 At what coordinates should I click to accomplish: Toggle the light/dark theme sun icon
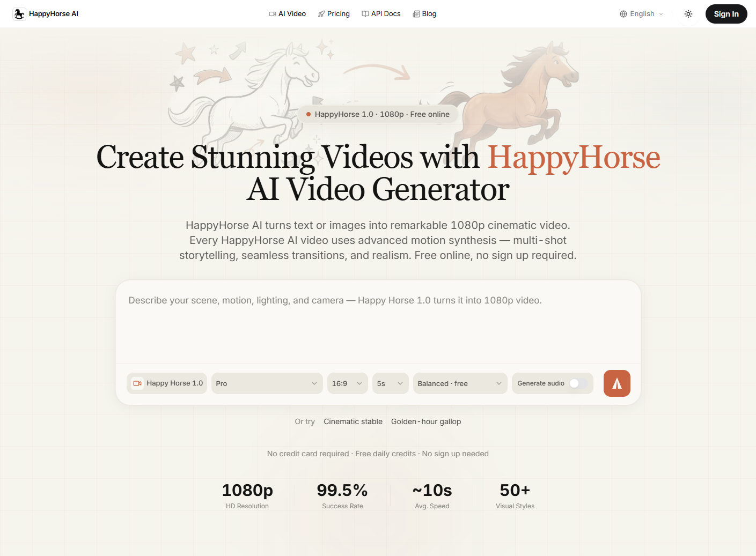688,14
